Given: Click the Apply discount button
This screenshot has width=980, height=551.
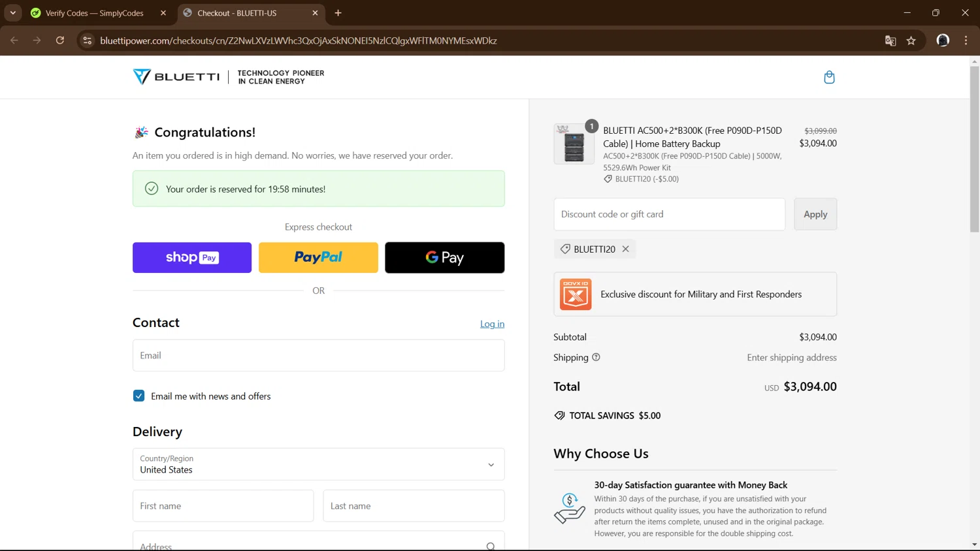Looking at the screenshot, I should (815, 214).
